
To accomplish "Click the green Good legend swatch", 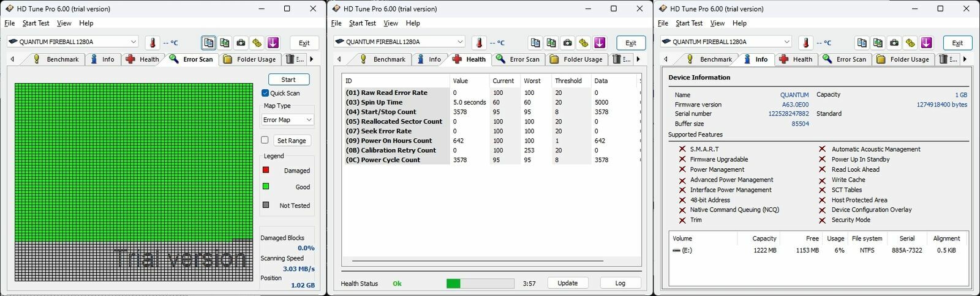I will [x=266, y=187].
